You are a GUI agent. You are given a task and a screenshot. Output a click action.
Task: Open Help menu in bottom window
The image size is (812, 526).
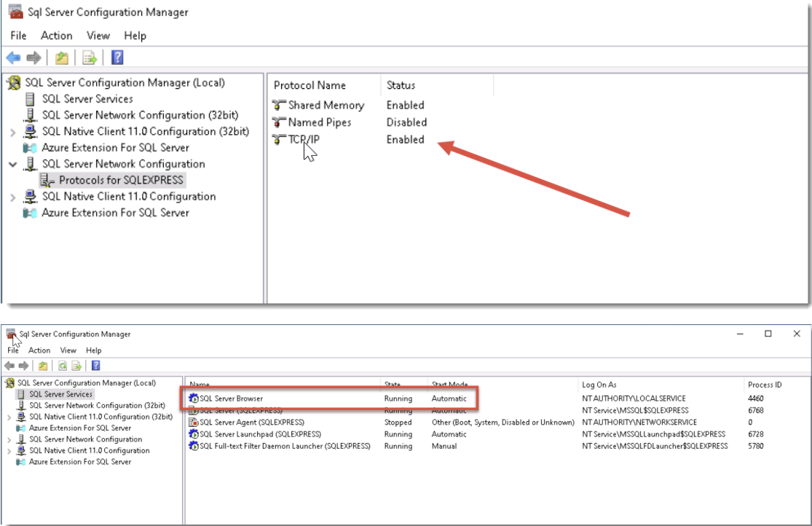(x=94, y=350)
